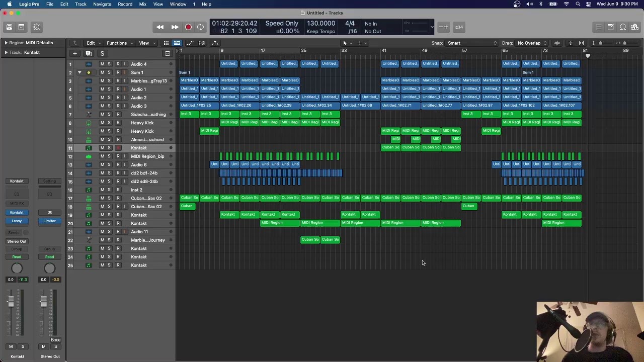Mute the Kontakt channel strip in inspector
This screenshot has height=362, width=644.
[x=11, y=346]
